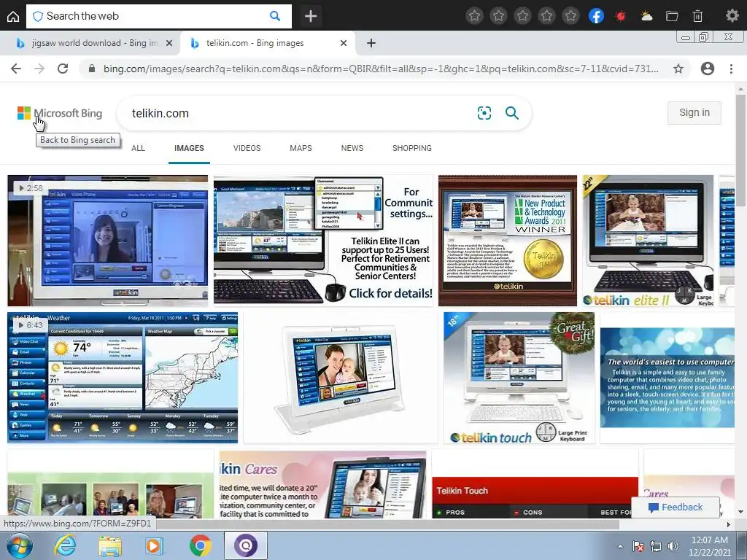
Task: Open the Telikin Elite II 25 users image
Action: [x=323, y=241]
